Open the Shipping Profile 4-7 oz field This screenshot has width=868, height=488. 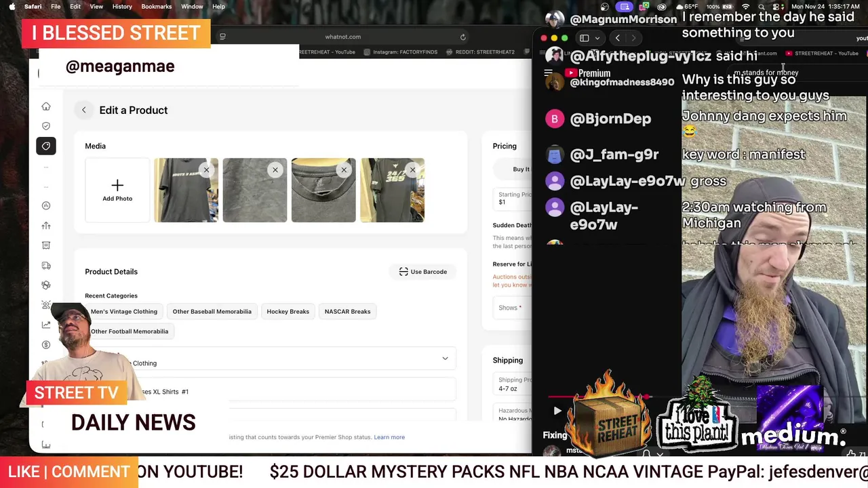click(x=514, y=384)
